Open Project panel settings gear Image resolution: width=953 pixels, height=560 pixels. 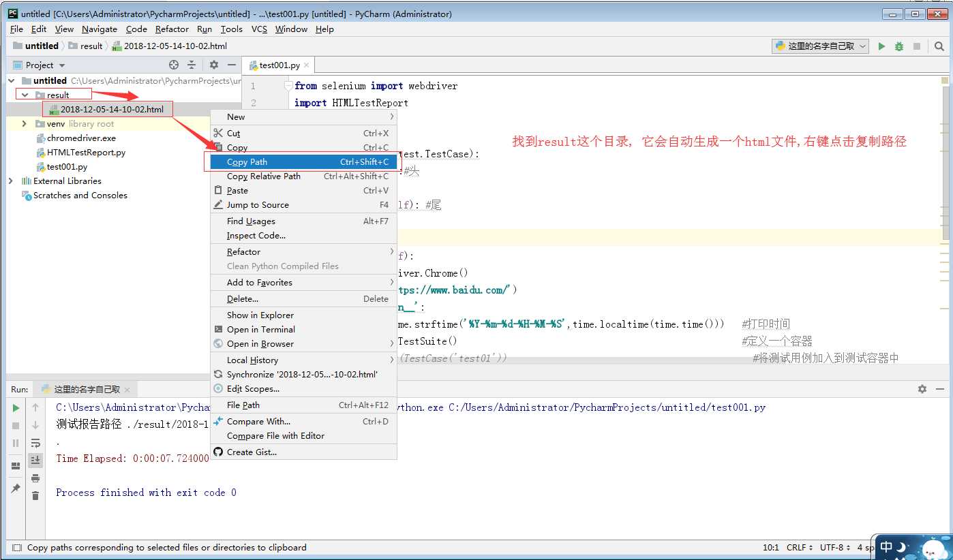(214, 65)
